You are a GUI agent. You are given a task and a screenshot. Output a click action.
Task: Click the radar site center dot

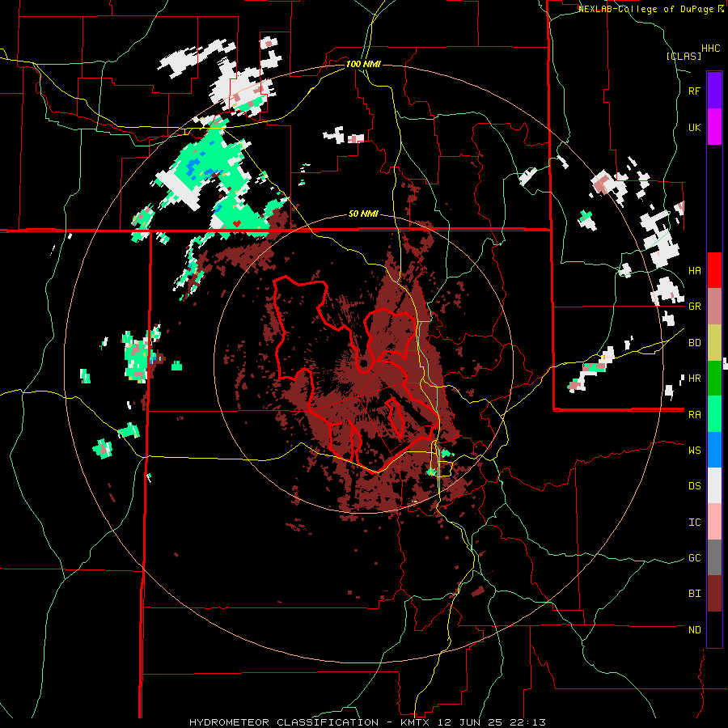tap(365, 362)
